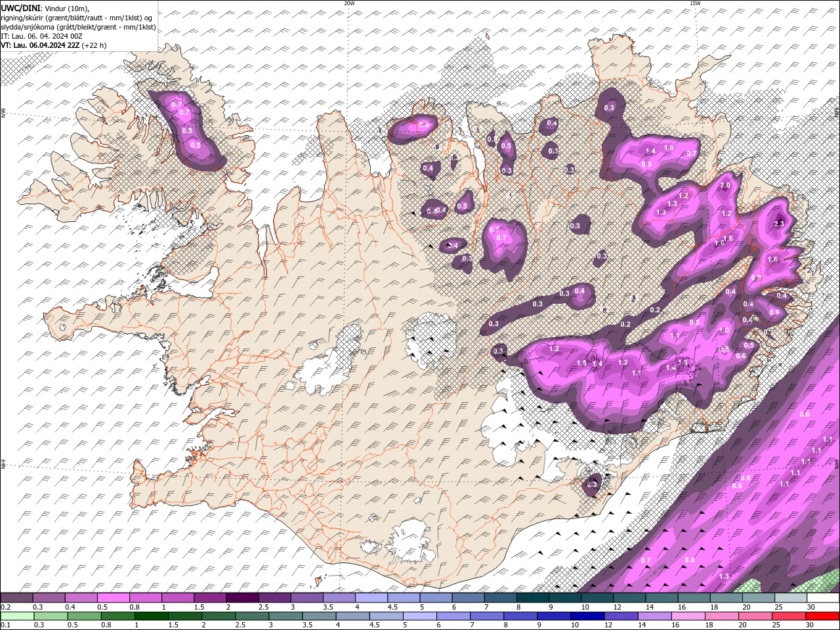Click the darkest green swatch between 1 and 1.5
The width and height of the screenshot is (840, 630).
click(x=151, y=616)
